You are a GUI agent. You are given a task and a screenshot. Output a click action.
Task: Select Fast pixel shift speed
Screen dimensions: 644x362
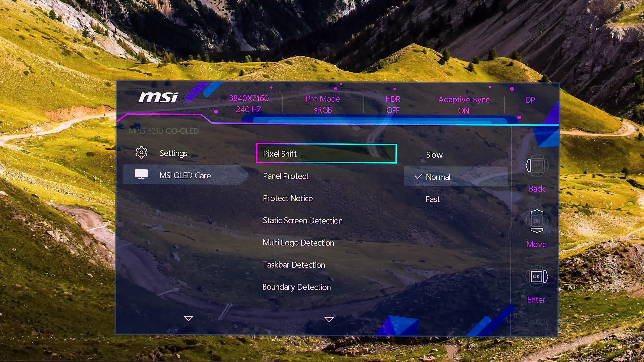pyautogui.click(x=433, y=199)
